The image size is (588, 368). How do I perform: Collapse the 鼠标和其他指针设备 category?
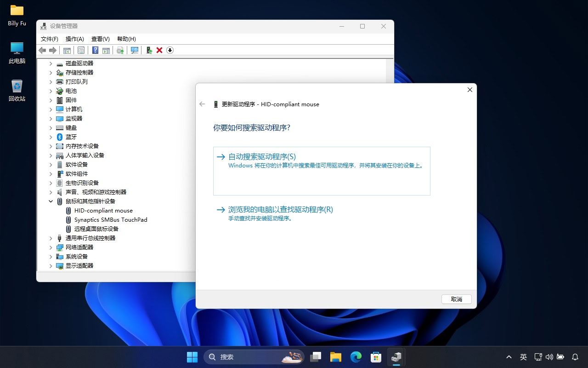[51, 201]
